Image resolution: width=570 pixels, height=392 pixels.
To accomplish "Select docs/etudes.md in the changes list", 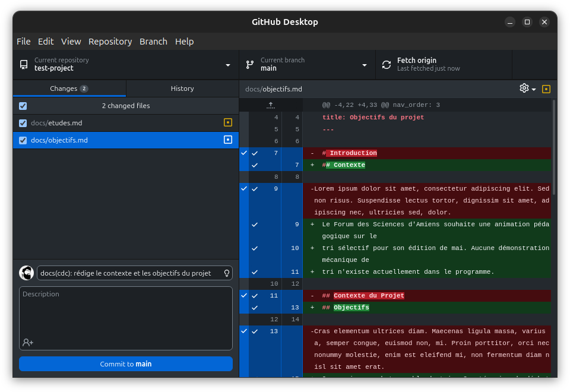I will click(x=126, y=123).
